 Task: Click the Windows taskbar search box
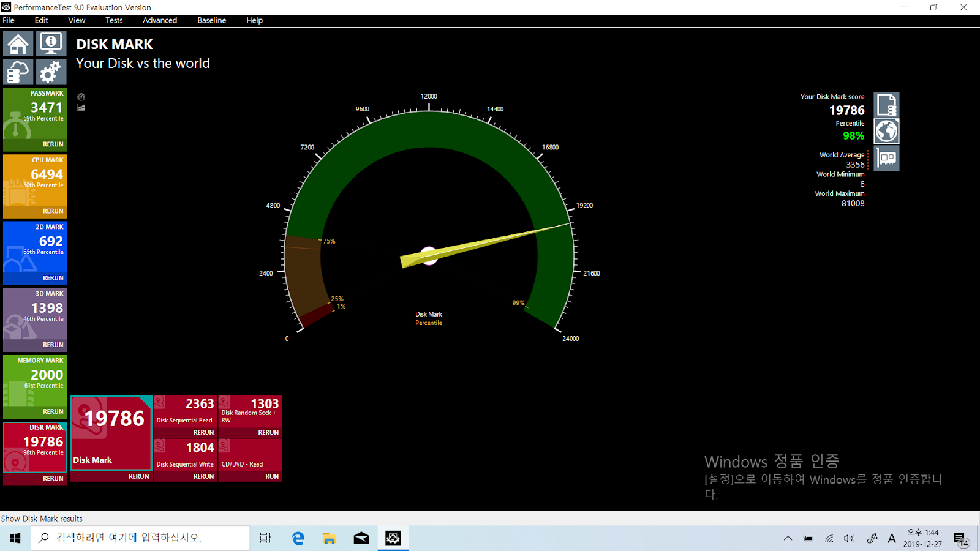point(140,538)
